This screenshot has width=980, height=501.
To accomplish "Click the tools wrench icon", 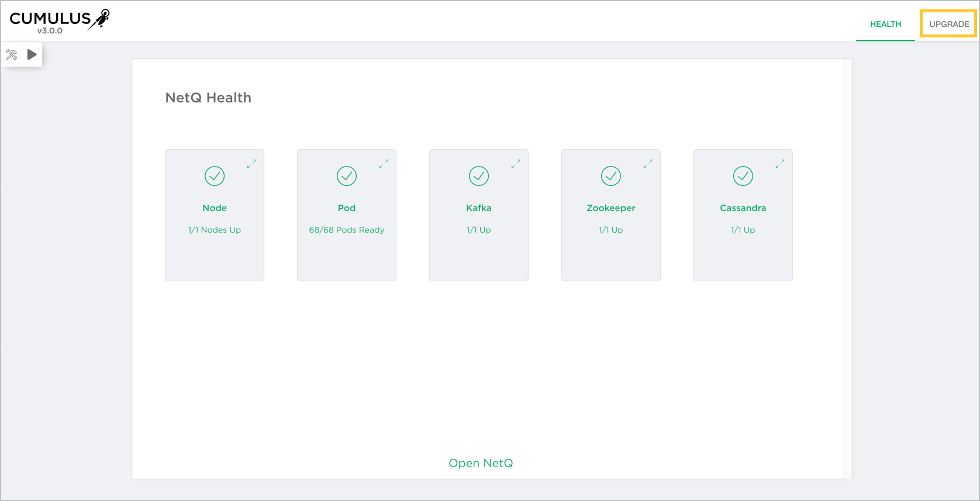I will click(x=12, y=54).
